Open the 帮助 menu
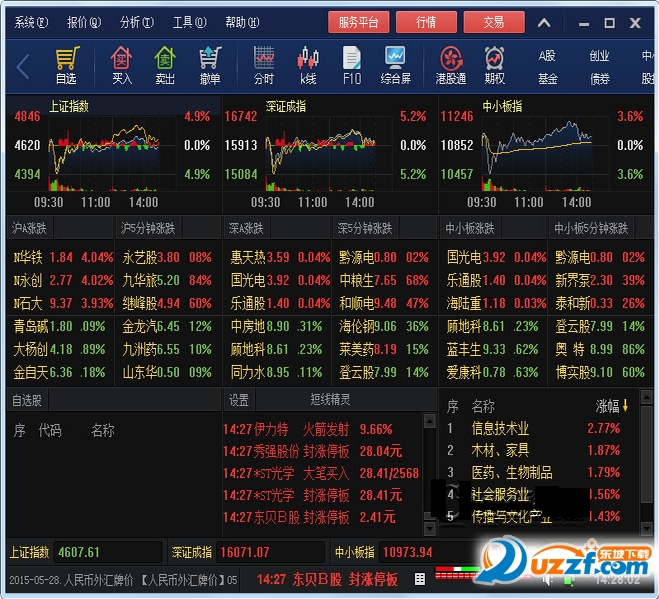Viewport: 659px width, 599px height. (x=242, y=22)
